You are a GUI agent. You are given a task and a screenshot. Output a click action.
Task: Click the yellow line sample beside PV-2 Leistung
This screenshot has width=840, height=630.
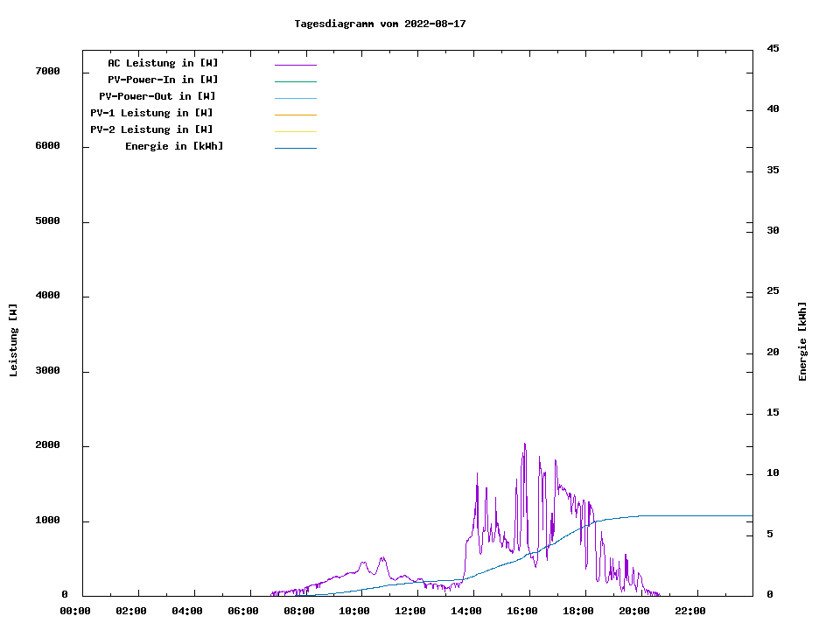[x=295, y=131]
